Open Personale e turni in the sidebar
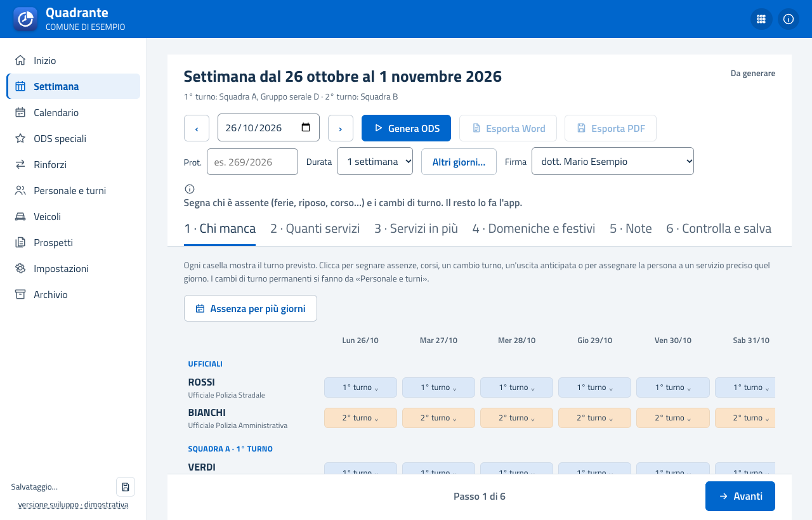Viewport: 812px width, 520px height. click(x=74, y=190)
